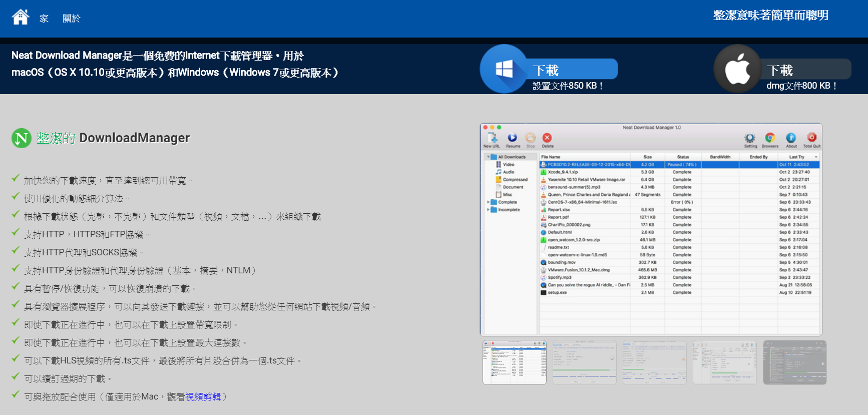Expand the Complete folder triangle
This screenshot has height=415, width=868.
tap(488, 202)
